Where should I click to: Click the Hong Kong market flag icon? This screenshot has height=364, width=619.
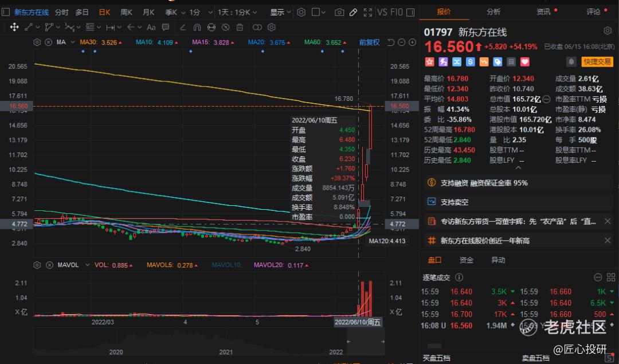pos(429,62)
